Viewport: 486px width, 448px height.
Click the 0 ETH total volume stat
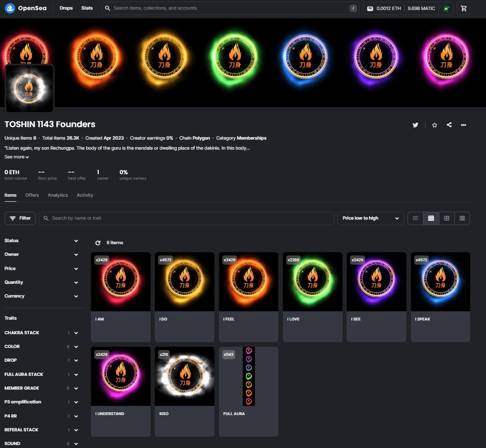[x=15, y=175]
